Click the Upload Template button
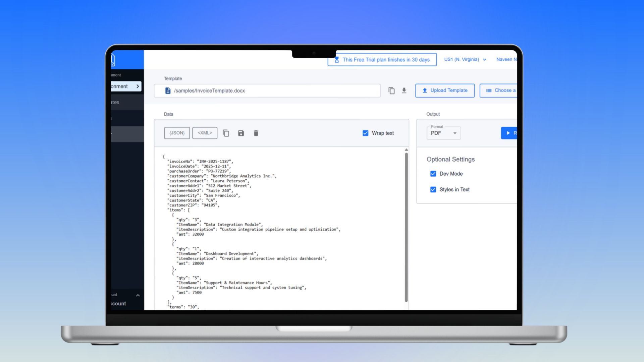The width and height of the screenshot is (644, 362). pos(445,90)
